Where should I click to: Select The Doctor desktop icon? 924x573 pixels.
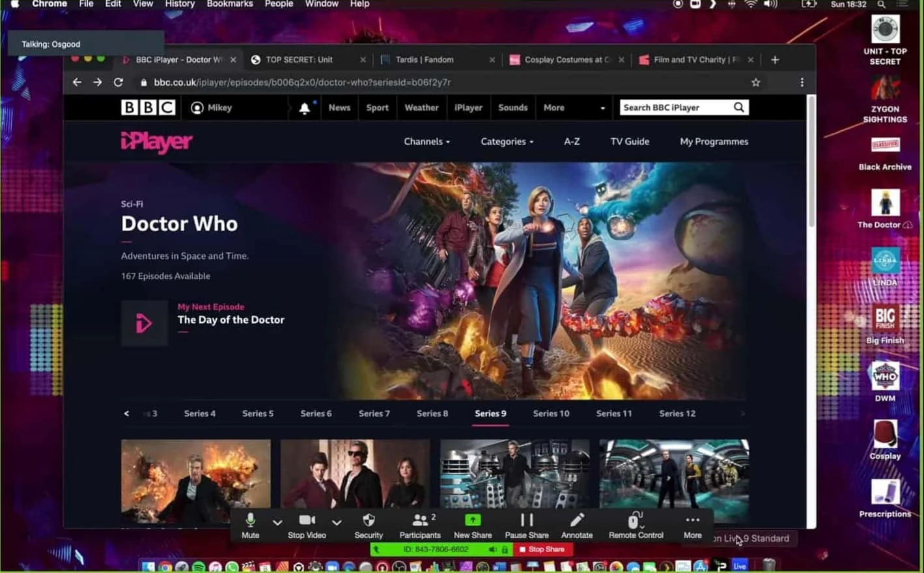pos(885,209)
